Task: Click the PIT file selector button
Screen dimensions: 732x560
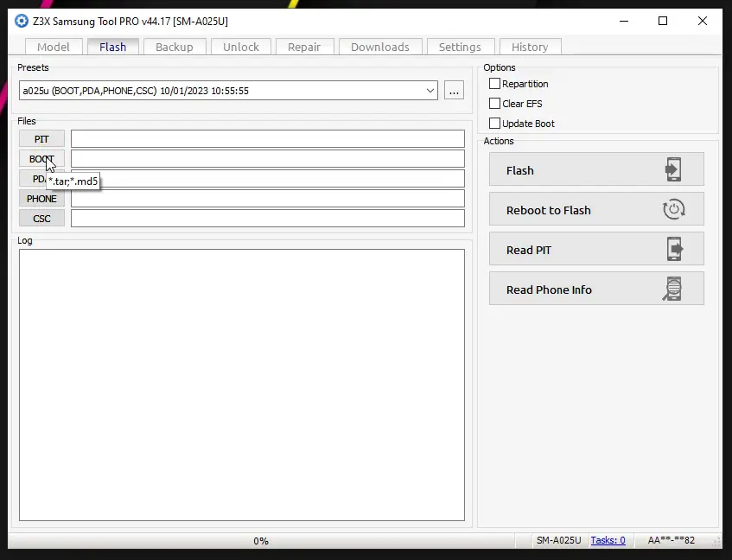Action: coord(41,138)
